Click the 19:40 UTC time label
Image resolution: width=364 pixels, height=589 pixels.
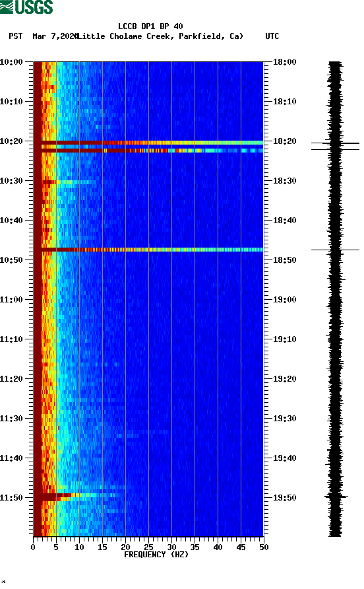pyautogui.click(x=284, y=458)
